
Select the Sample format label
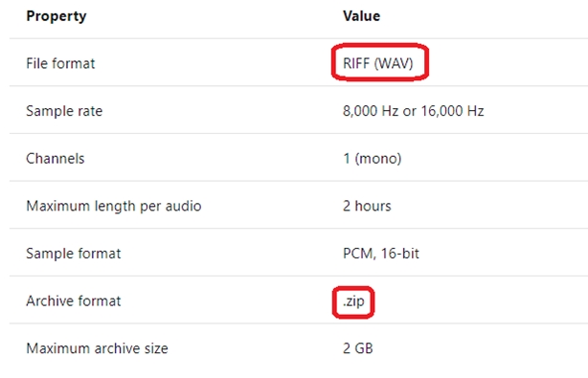point(74,254)
